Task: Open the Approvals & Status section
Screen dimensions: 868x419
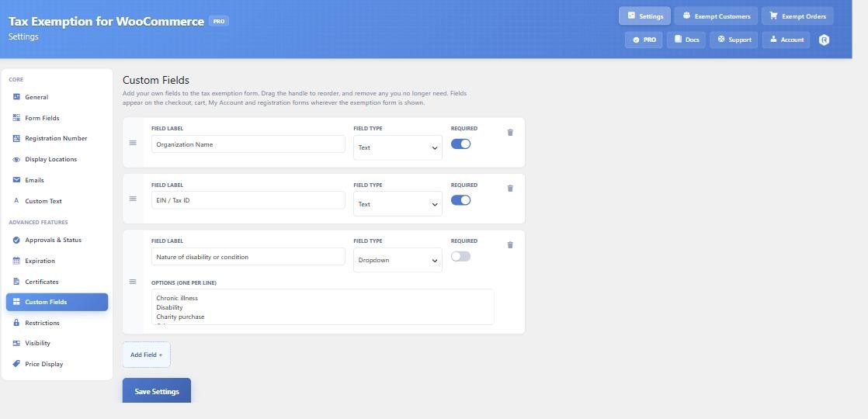Action: (57, 241)
